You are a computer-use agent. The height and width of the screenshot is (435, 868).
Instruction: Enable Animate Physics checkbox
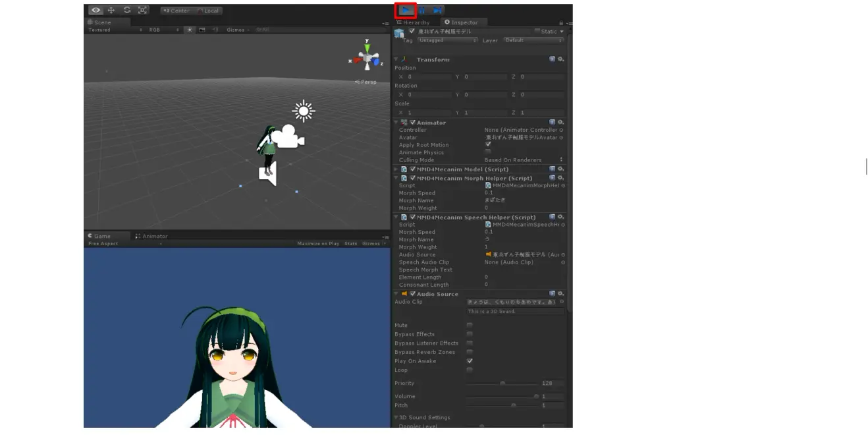(x=488, y=152)
